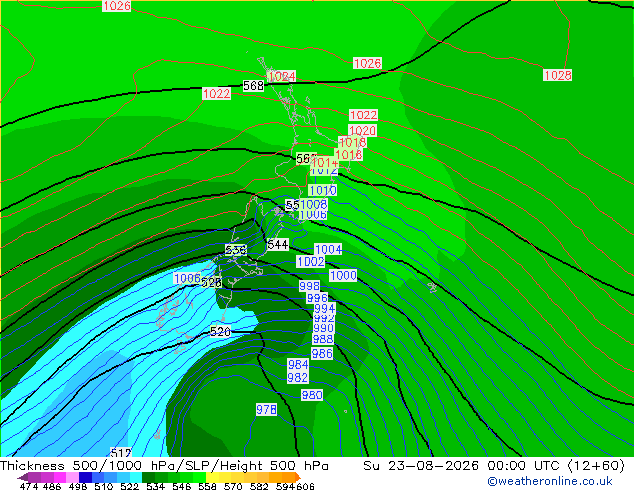
Task: Click the red 1024 isobar label
Action: (282, 76)
